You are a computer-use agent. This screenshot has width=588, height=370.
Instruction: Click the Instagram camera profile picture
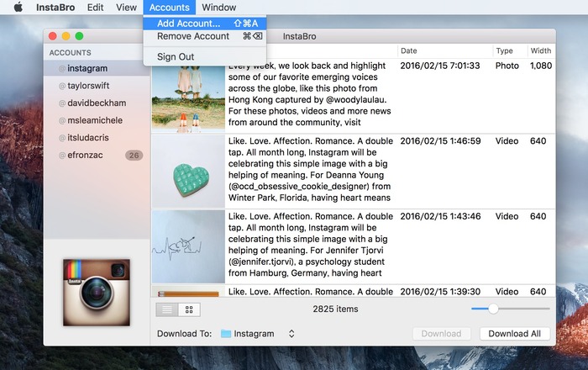click(97, 293)
